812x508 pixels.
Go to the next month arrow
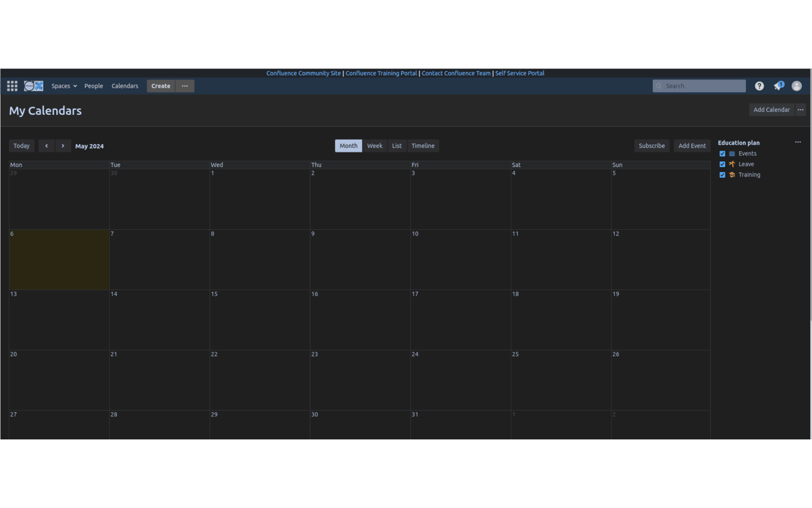(63, 146)
